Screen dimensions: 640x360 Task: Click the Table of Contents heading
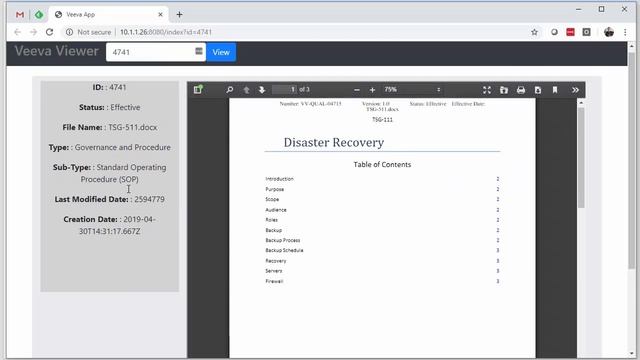382,164
